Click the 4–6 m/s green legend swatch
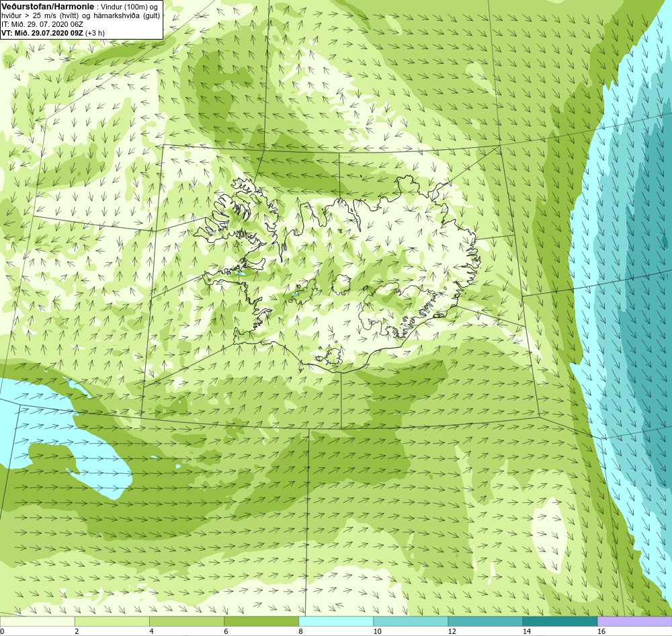Viewport: 672px width, 636px height. coord(187,621)
